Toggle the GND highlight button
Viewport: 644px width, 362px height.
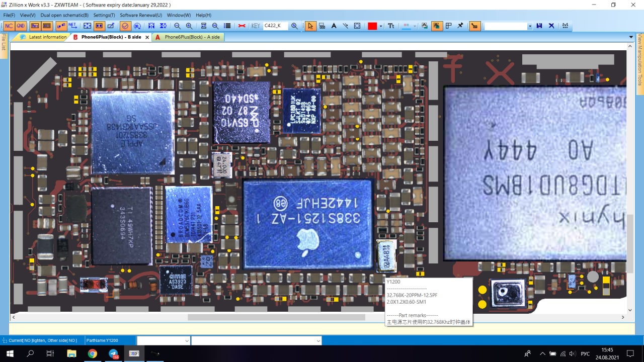(21, 26)
